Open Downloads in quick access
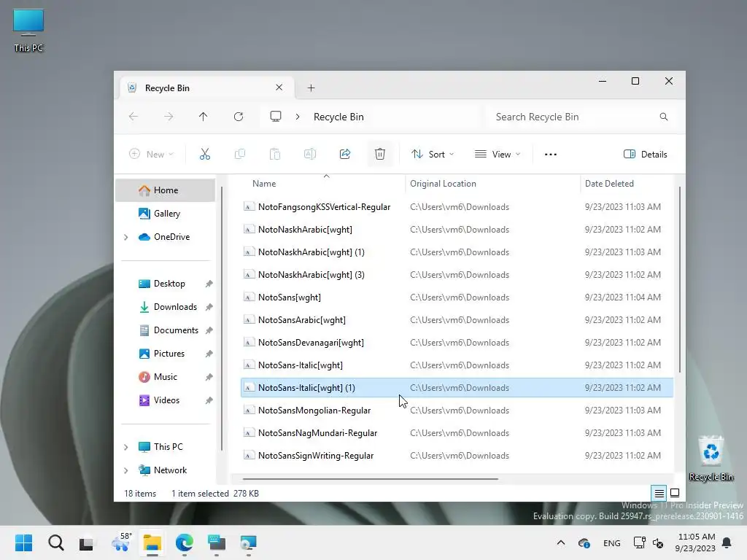Image resolution: width=747 pixels, height=560 pixels. (x=166, y=307)
